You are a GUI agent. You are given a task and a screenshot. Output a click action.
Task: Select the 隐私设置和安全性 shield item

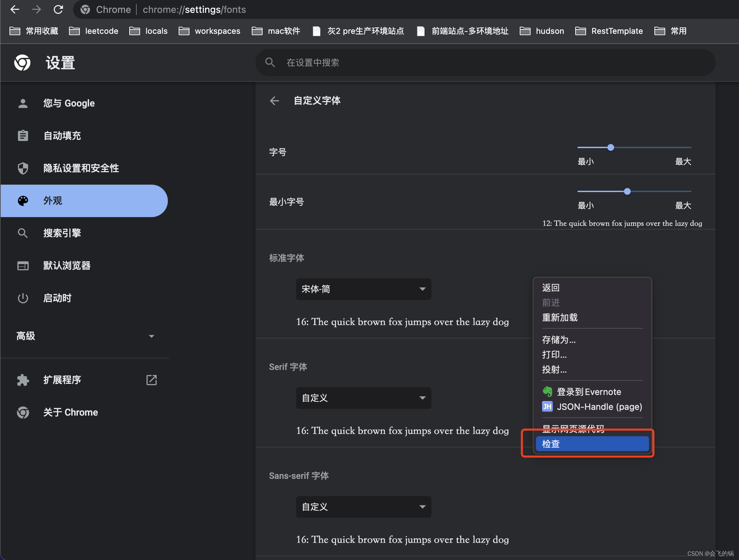(x=81, y=168)
